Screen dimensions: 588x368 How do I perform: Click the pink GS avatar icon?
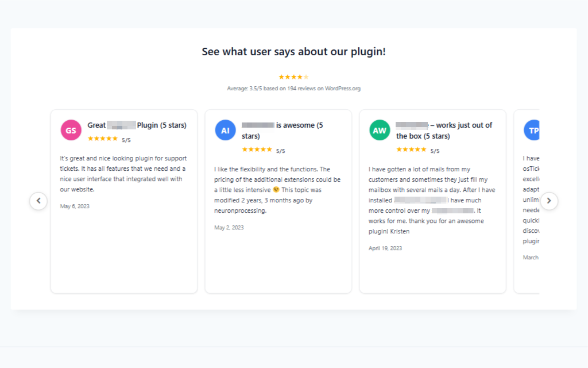[70, 130]
